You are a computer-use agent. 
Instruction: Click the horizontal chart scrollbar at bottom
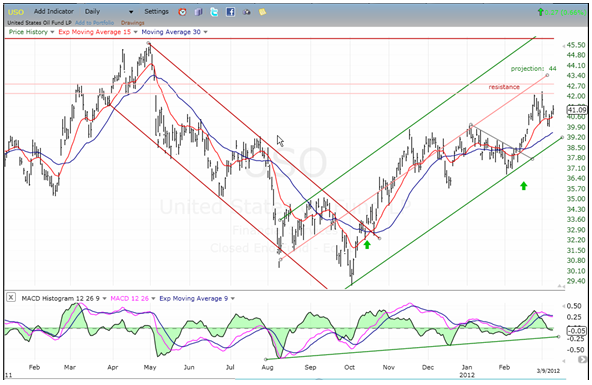(400, 378)
